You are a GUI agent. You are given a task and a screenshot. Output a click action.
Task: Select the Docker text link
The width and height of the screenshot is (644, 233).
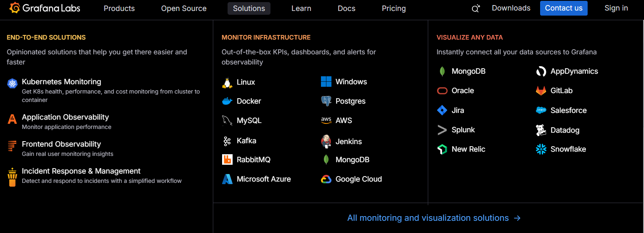click(x=249, y=101)
